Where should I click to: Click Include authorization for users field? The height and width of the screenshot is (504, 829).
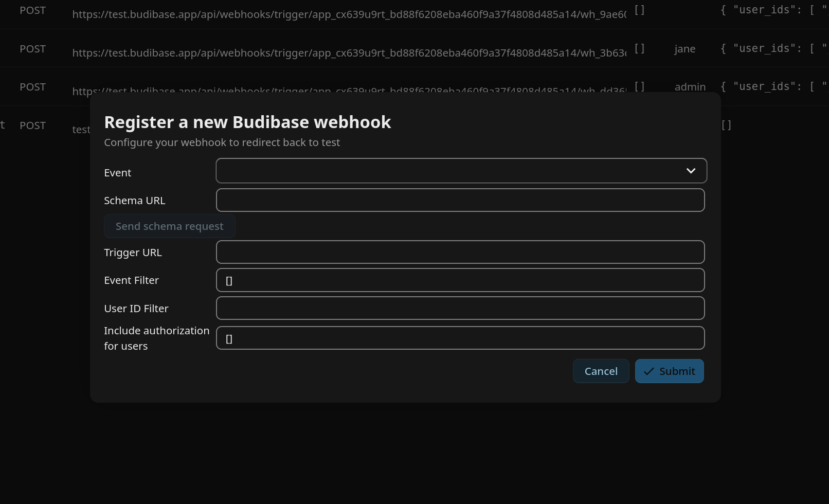point(460,338)
